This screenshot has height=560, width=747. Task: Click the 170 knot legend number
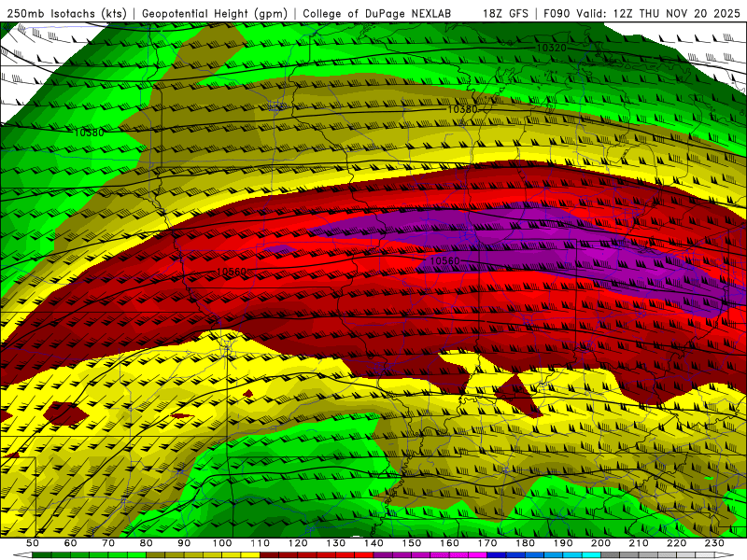487,543
